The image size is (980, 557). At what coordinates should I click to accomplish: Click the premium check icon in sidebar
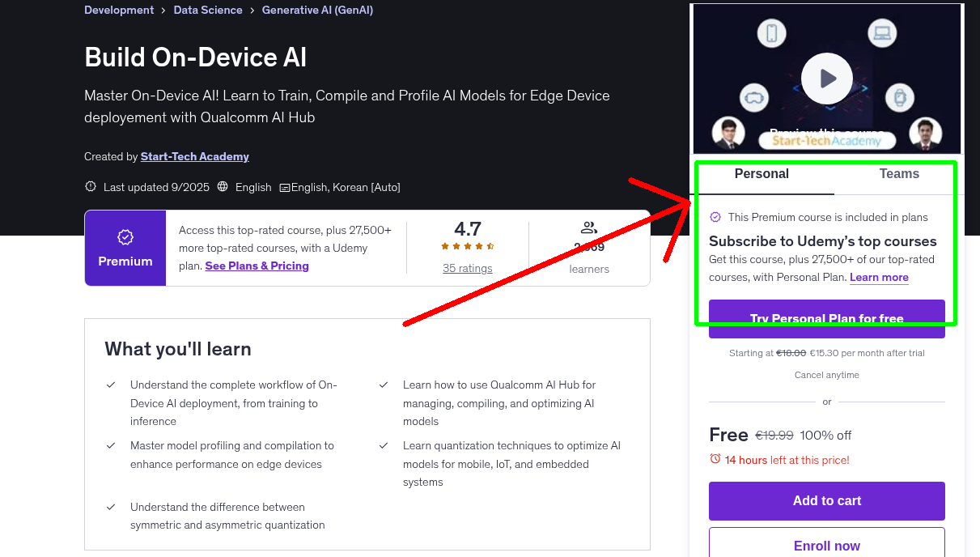[x=715, y=217]
